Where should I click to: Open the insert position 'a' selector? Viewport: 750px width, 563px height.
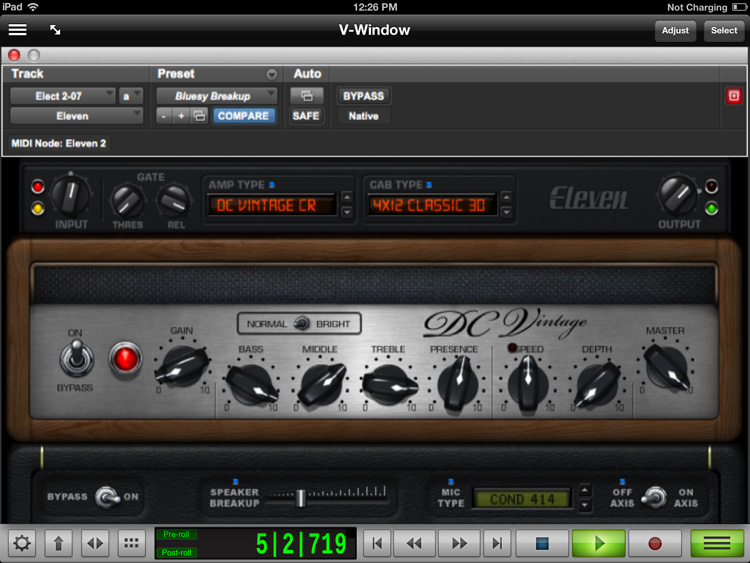tap(131, 96)
